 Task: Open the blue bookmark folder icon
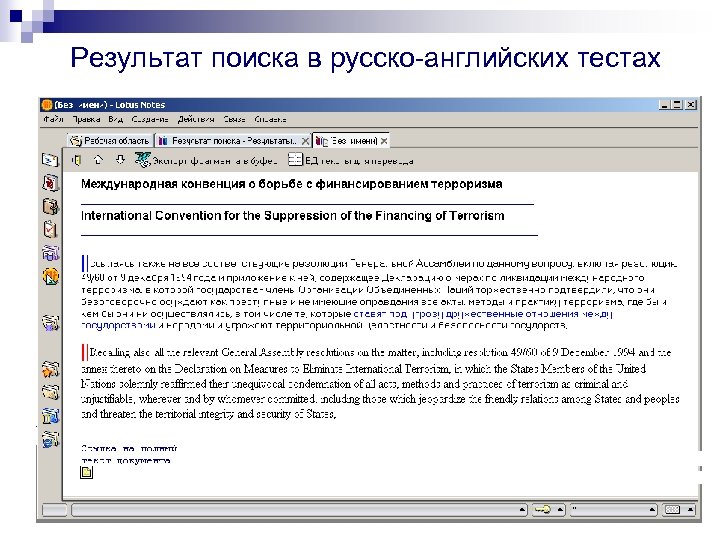pyautogui.click(x=51, y=416)
